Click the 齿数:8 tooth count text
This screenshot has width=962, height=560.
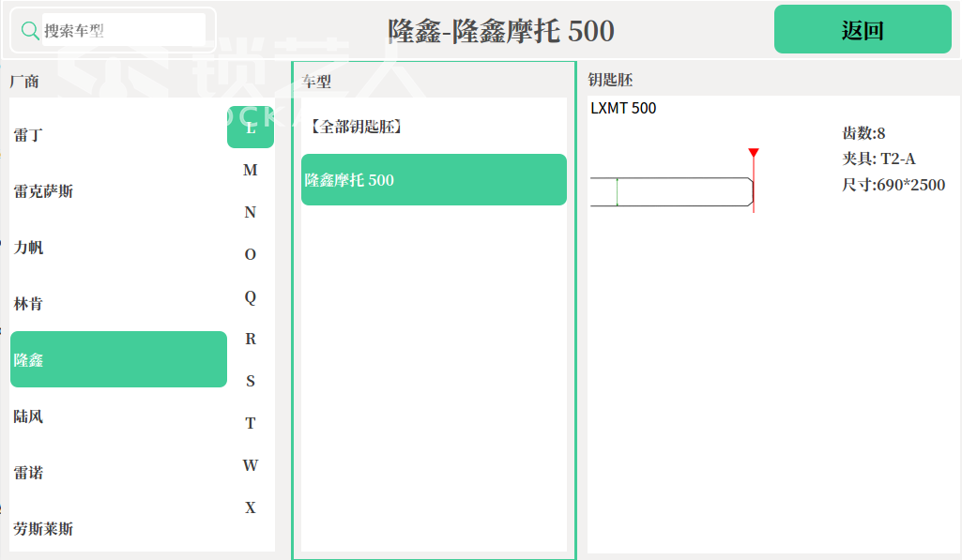(863, 133)
